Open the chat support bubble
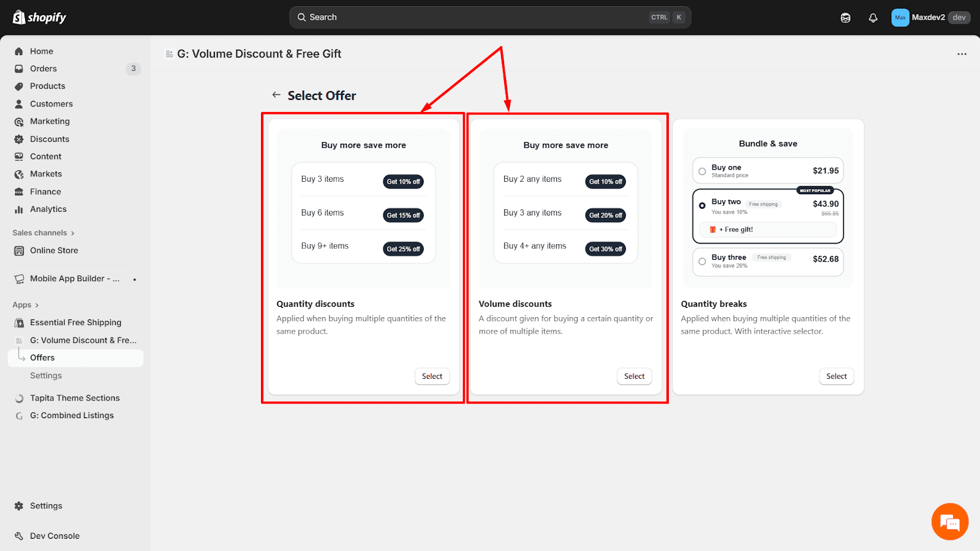The height and width of the screenshot is (551, 980). tap(949, 521)
